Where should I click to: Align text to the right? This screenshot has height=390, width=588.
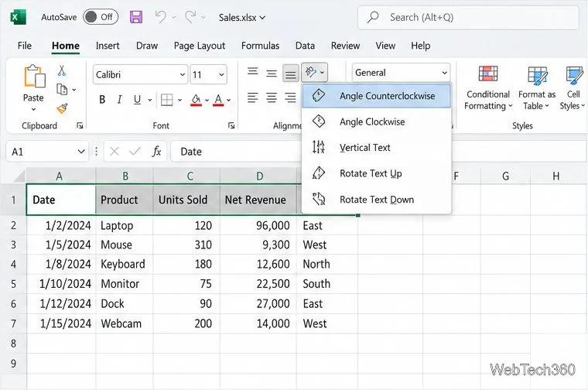click(291, 98)
